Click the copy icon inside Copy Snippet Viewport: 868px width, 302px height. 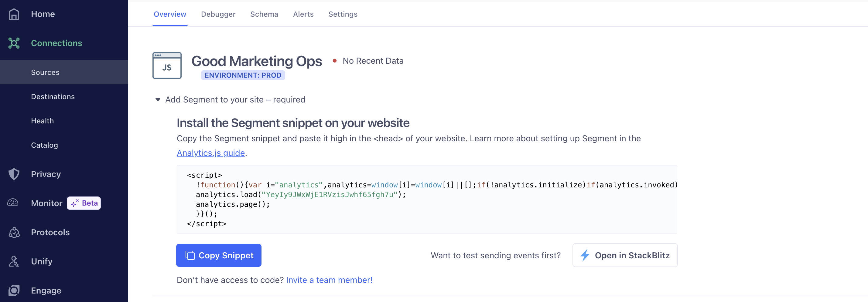click(190, 255)
